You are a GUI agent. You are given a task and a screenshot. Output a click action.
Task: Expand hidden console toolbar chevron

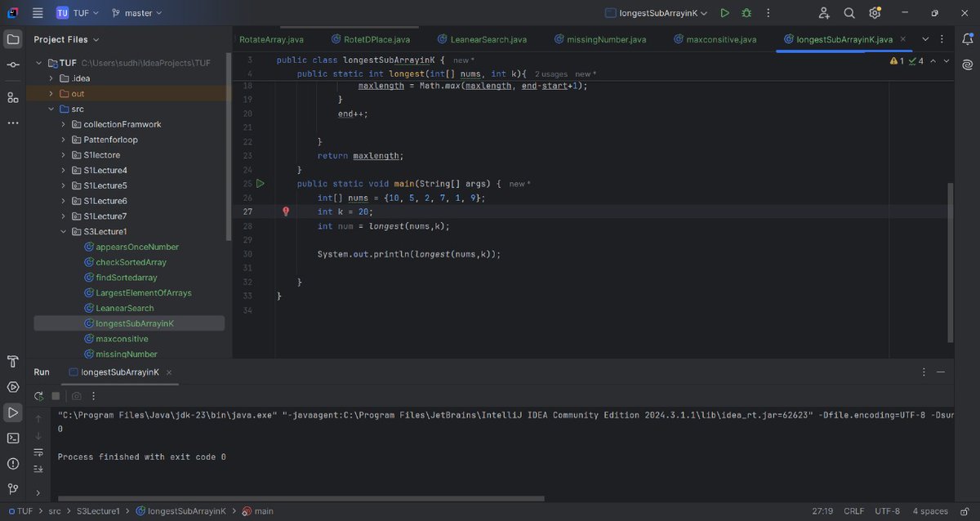[x=38, y=492]
